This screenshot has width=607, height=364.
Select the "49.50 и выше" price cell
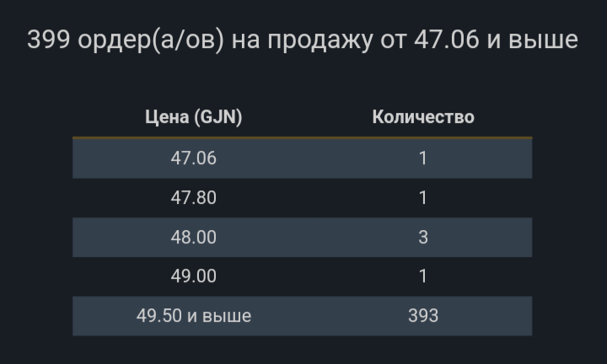[193, 316]
